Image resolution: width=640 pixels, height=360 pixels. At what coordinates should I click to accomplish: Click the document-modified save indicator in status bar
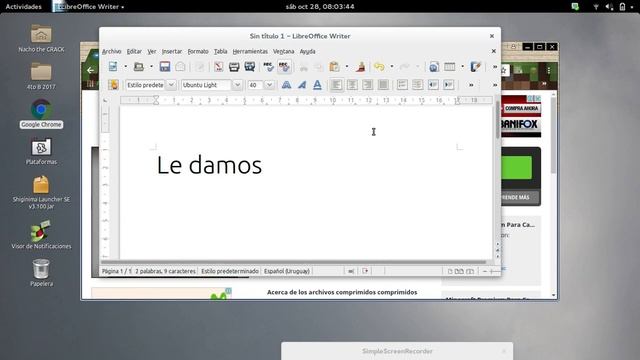[365, 271]
